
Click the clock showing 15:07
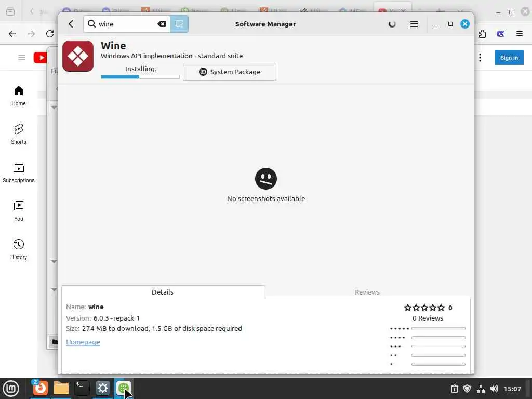coord(512,389)
